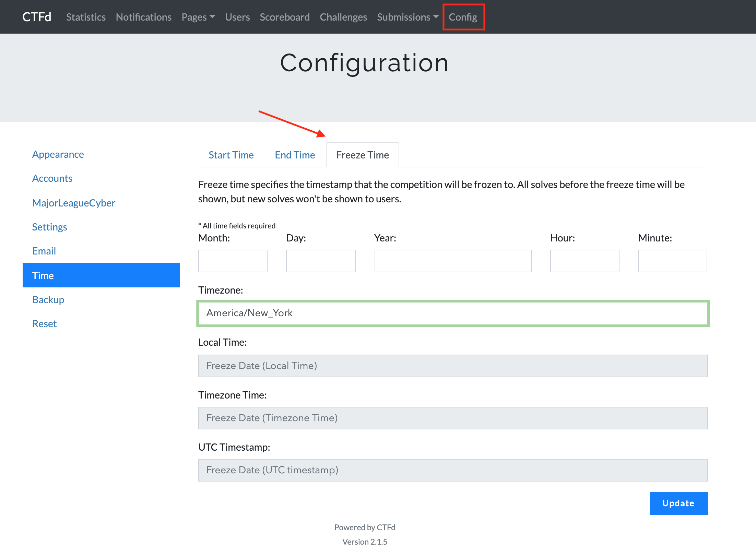Image resolution: width=756 pixels, height=546 pixels.
Task: Click the Minute input field
Action: click(672, 261)
